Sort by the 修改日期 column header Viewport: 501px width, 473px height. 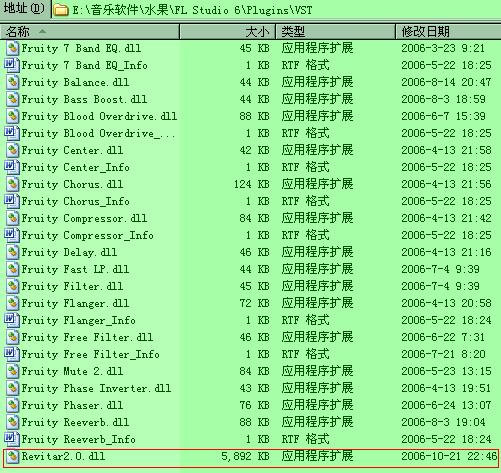[x=448, y=32]
